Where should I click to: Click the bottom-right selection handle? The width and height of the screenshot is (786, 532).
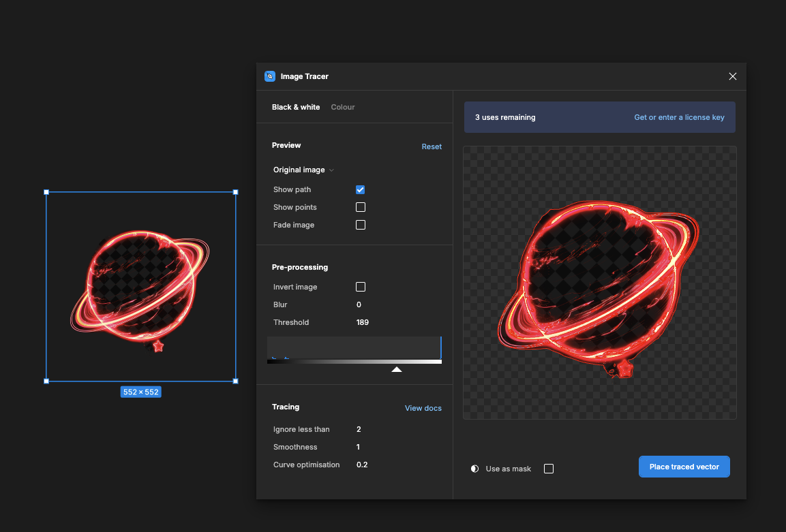[x=236, y=381]
